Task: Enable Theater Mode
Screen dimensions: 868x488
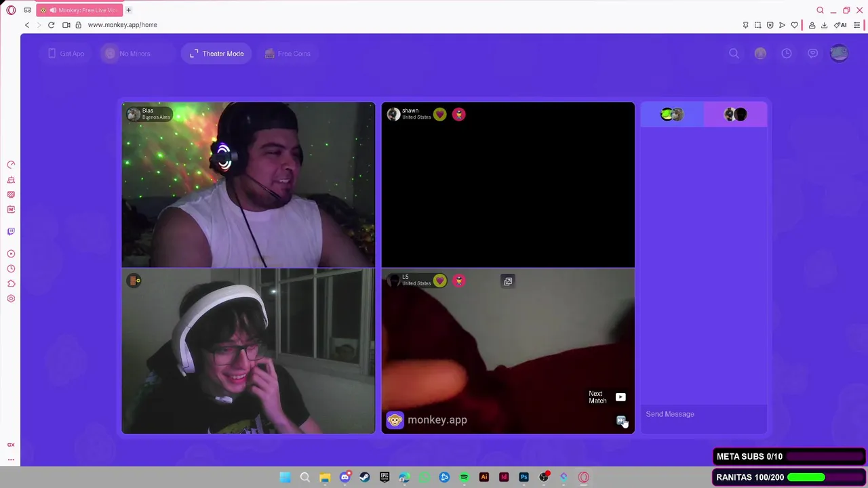Action: pyautogui.click(x=217, y=54)
